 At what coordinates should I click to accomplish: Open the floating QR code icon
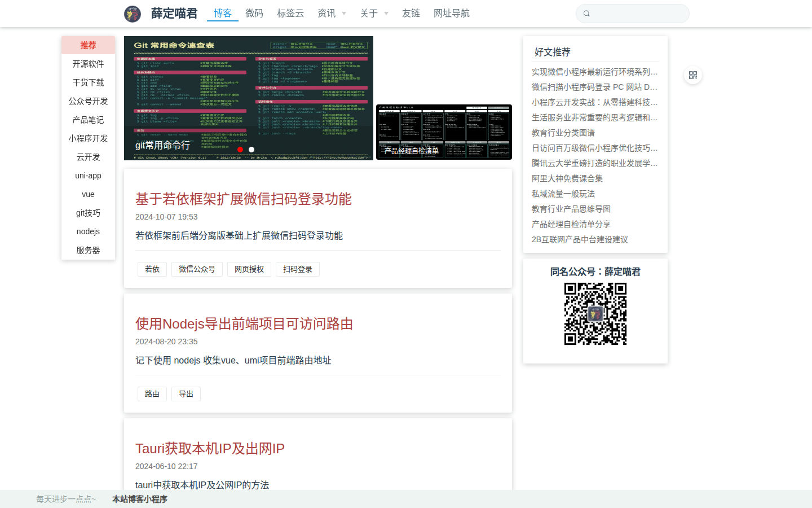coord(693,75)
